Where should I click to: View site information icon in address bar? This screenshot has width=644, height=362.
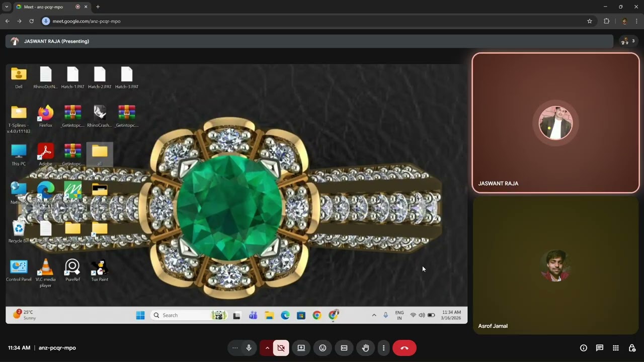coord(46,21)
